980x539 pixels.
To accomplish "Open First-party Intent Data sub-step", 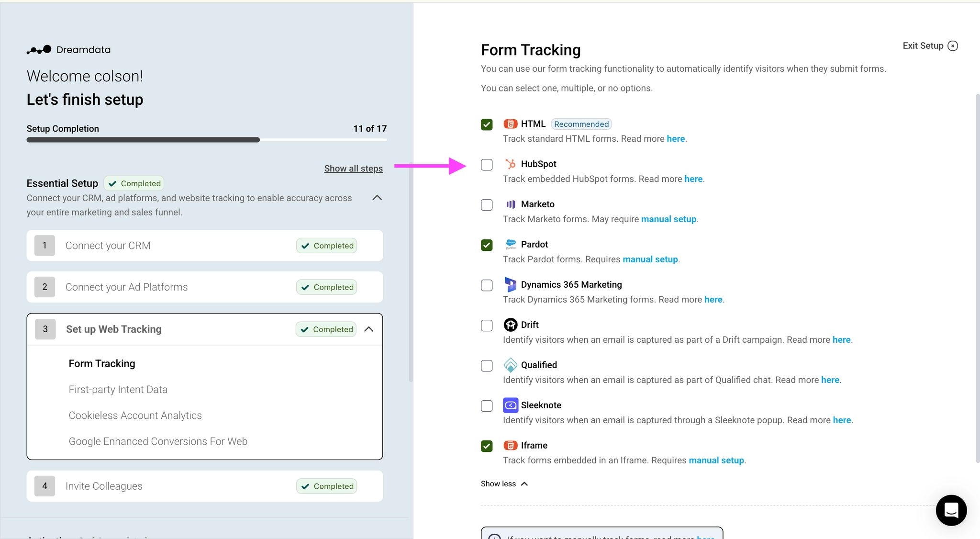I will coord(118,390).
